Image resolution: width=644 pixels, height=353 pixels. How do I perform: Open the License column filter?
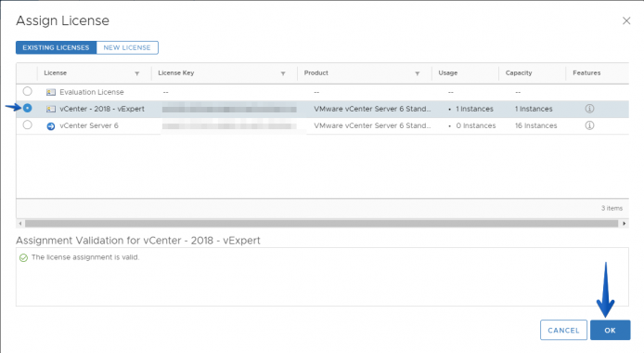click(137, 73)
